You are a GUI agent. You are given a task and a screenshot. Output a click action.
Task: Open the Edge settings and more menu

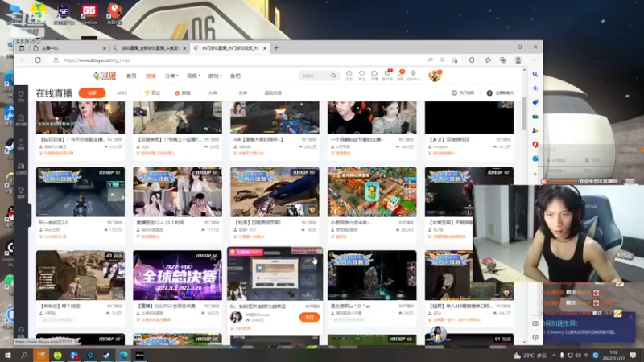coord(534,60)
